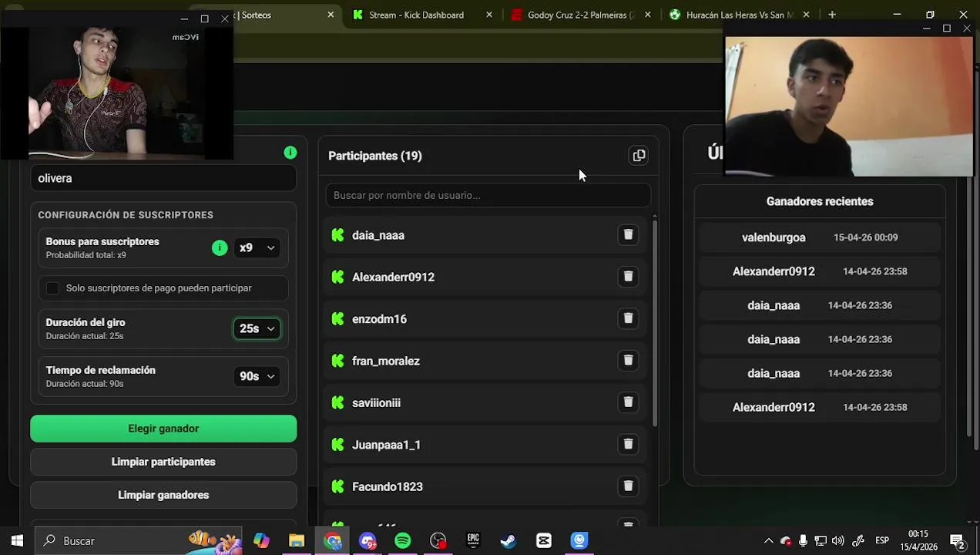Select participant Facundo1823 name
The height and width of the screenshot is (555, 980).
click(388, 486)
